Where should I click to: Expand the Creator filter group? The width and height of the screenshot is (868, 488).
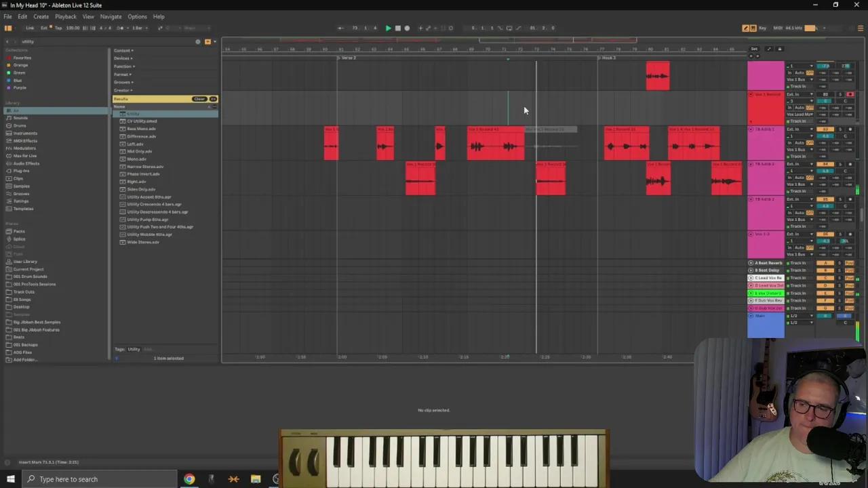(x=123, y=90)
